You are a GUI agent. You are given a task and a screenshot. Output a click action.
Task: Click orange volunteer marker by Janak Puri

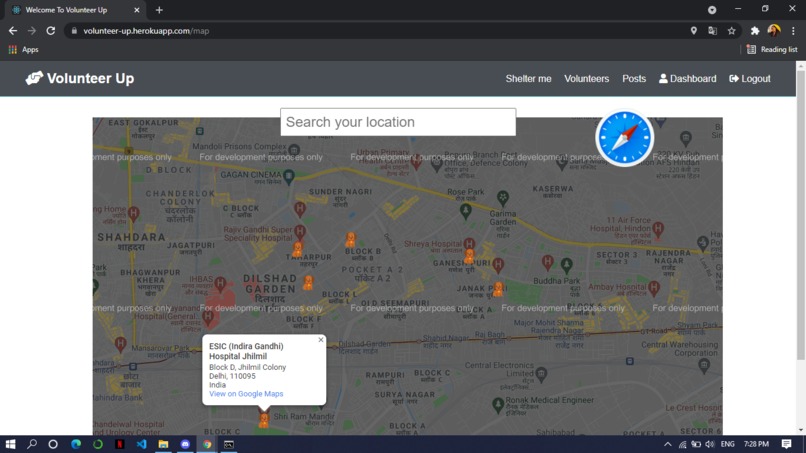click(498, 289)
